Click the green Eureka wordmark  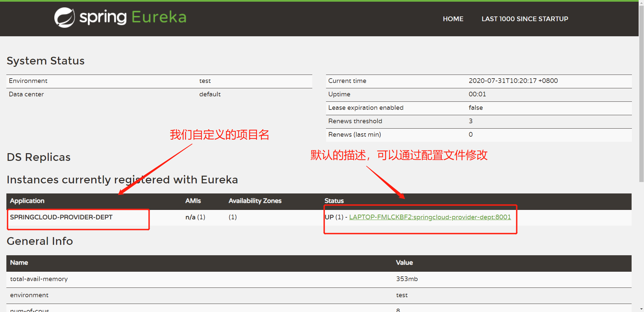coord(159,17)
